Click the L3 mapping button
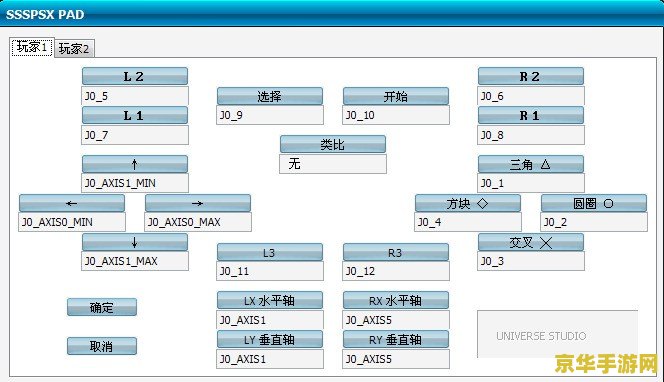 (x=270, y=252)
